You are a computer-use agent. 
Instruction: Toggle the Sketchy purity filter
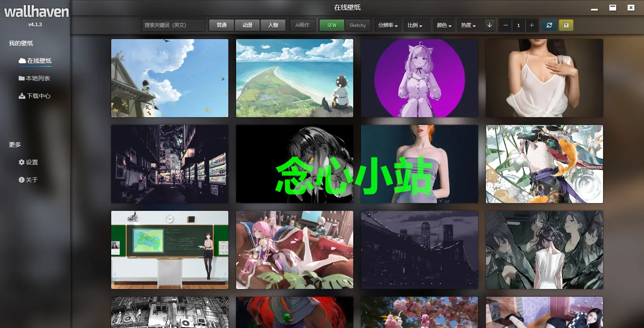click(x=358, y=25)
